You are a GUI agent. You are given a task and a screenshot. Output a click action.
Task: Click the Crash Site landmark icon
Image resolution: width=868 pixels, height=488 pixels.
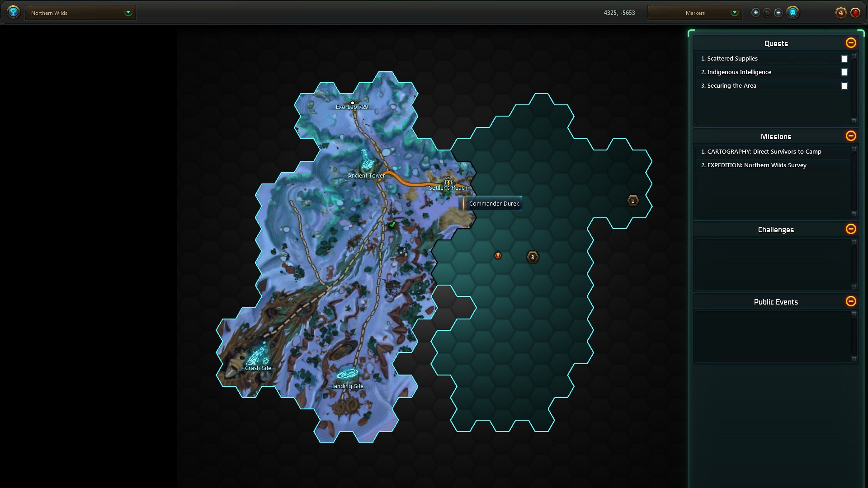pos(258,355)
